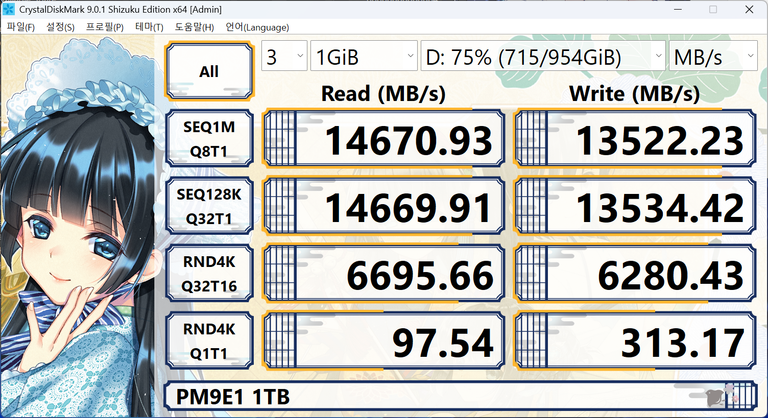Open the 프로필(P) menu
This screenshot has height=418, width=768.
coord(104,27)
